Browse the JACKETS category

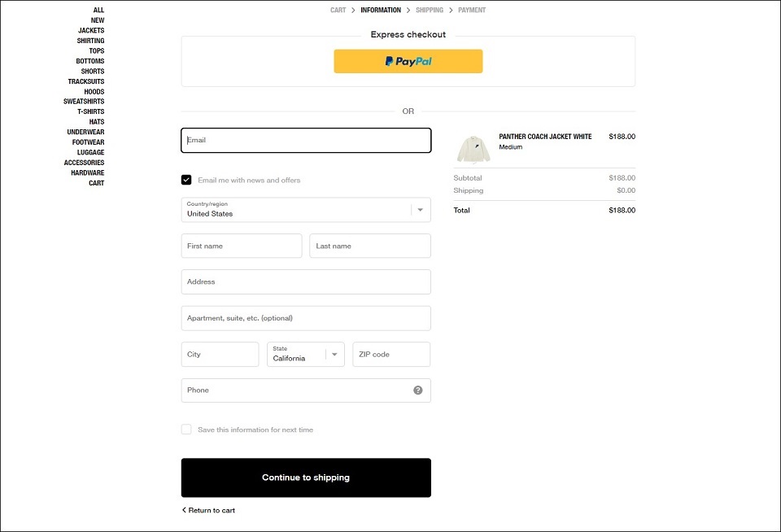[91, 30]
